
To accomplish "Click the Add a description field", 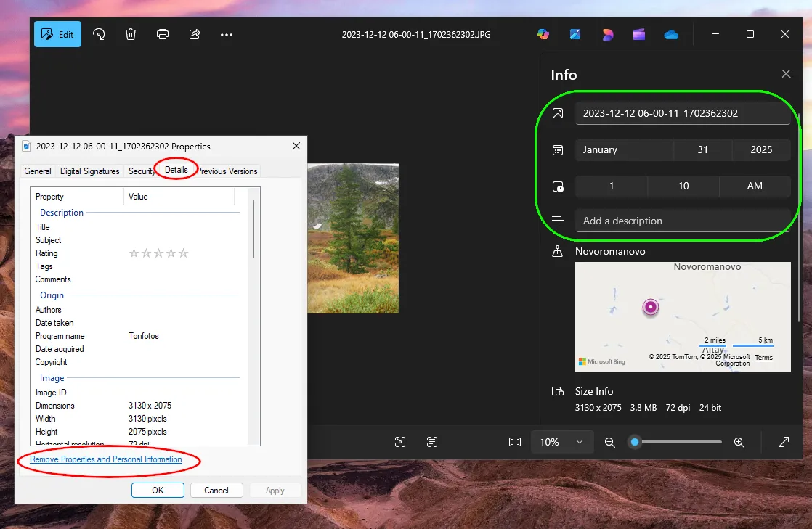I will point(683,221).
